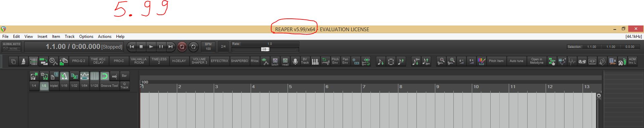Click bar 7 on the timeline ruler
Viewport: 644px width, 128px height.
coord(364,86)
